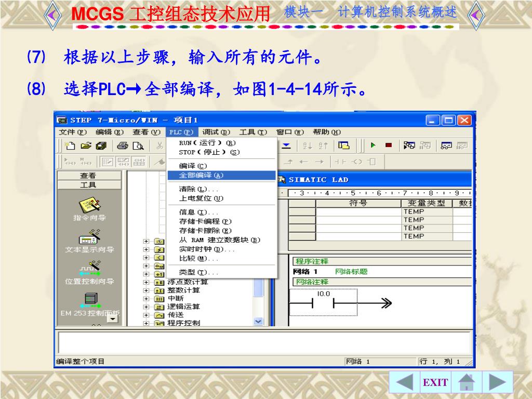The width and height of the screenshot is (532, 399).
Task: Open the 工具(T) menu
Action: [253, 132]
